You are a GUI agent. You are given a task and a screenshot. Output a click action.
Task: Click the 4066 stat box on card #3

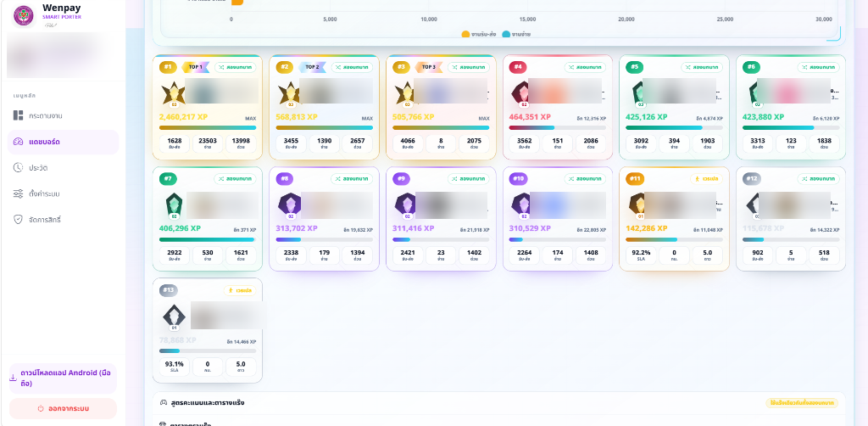coord(408,143)
